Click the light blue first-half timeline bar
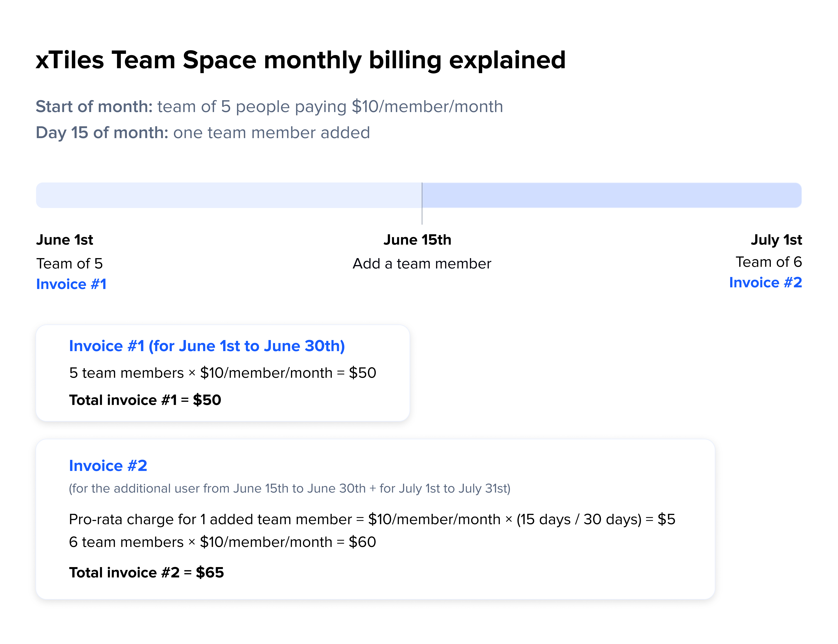 [229, 195]
